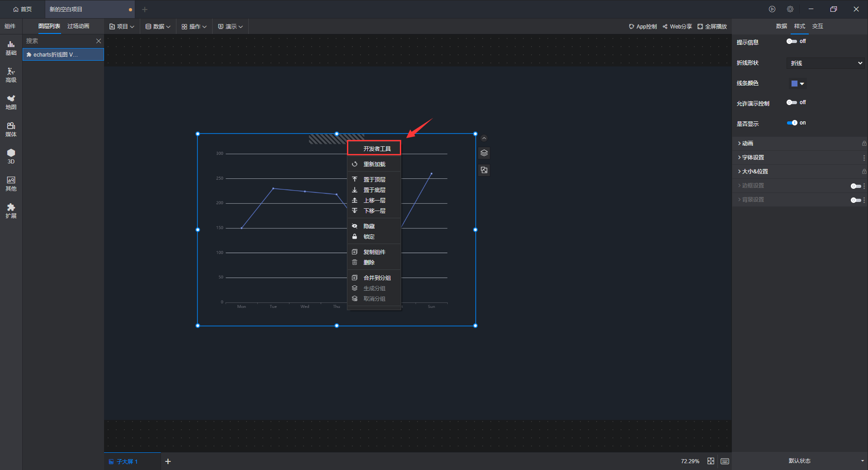868x470 pixels.
Task: Open a new project tab with the plus
Action: 145,9
